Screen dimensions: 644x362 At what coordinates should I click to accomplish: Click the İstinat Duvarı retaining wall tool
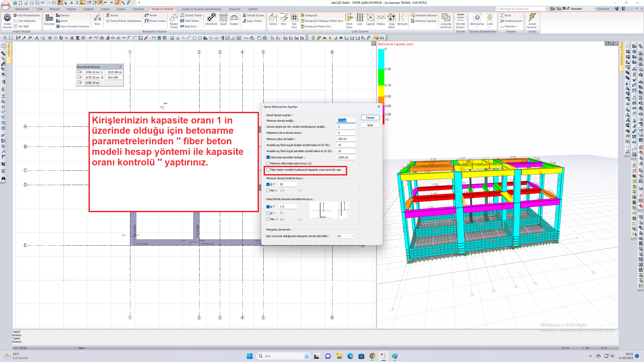point(253,15)
